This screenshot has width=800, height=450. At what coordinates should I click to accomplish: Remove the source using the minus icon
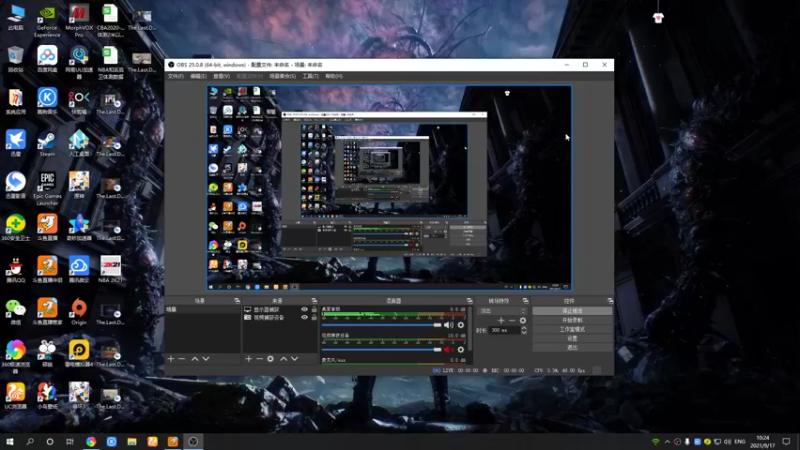[x=259, y=359]
